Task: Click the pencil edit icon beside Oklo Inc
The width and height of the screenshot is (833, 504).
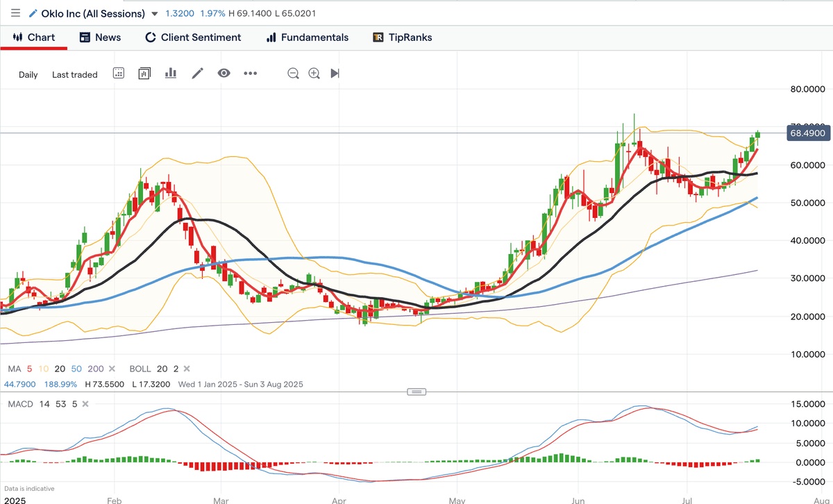Action: click(33, 13)
